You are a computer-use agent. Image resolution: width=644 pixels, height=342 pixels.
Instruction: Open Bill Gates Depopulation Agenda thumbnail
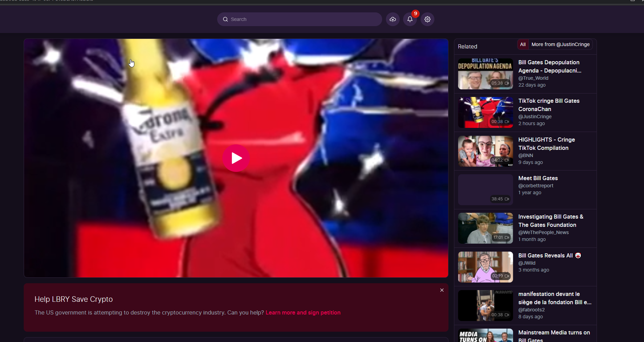click(485, 74)
